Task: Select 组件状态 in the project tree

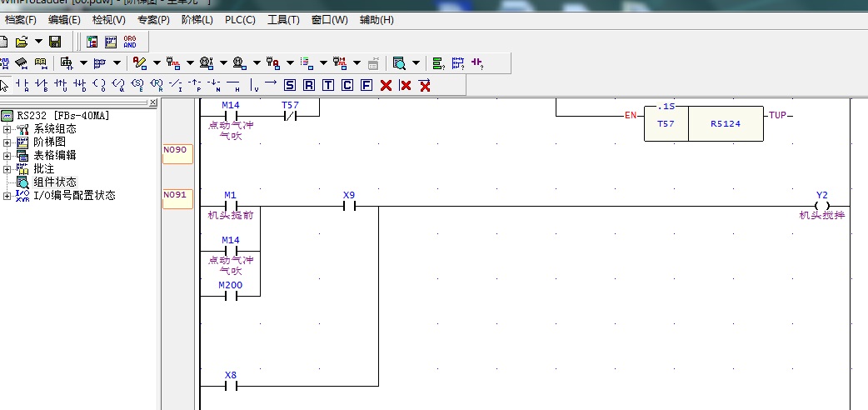Action: tap(54, 182)
